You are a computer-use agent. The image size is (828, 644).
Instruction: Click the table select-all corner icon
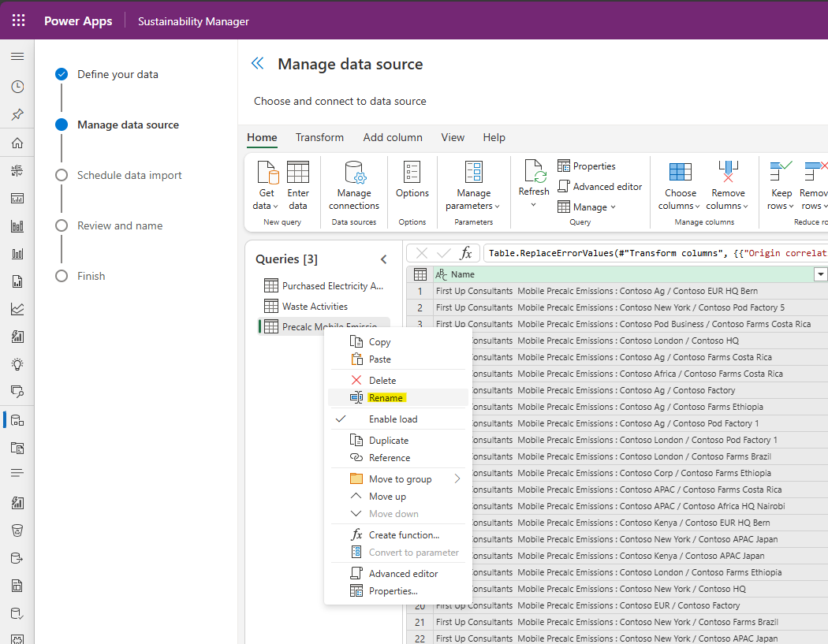[x=420, y=274]
